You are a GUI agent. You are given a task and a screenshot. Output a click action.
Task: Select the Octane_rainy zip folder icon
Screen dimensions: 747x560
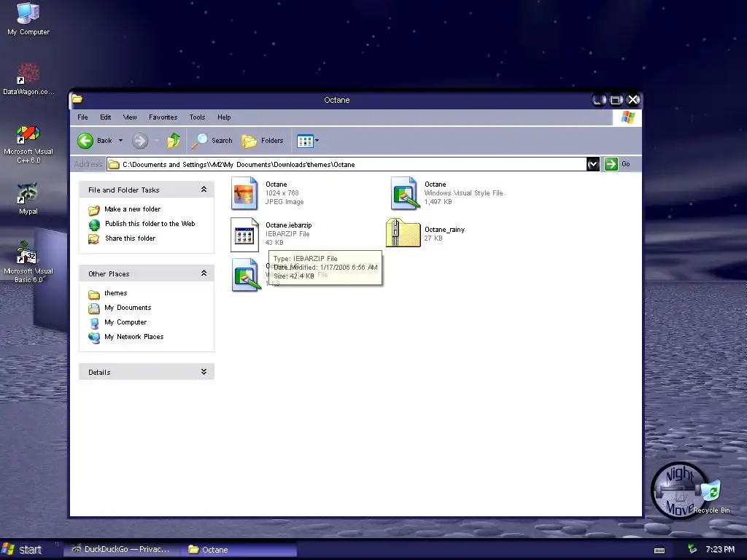pyautogui.click(x=403, y=233)
